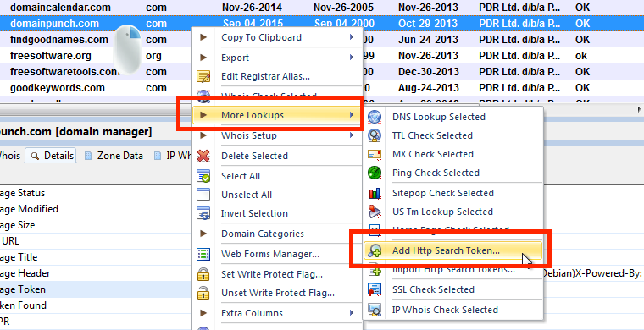Click lowercase 'ok' status for freesoftware.org
Image resolution: width=644 pixels, height=330 pixels.
tap(581, 56)
